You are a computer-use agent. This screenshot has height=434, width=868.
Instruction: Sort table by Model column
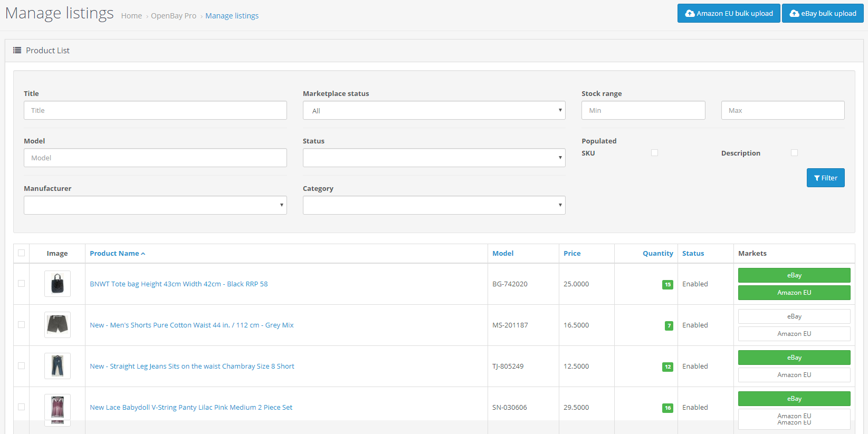point(503,253)
